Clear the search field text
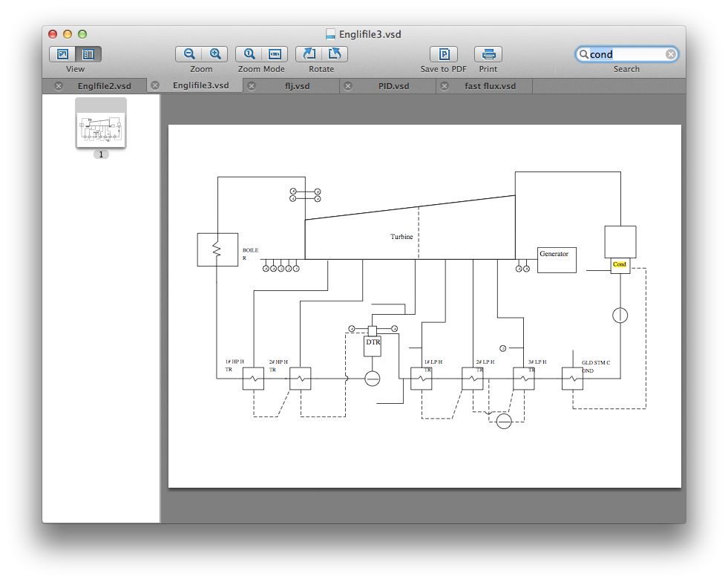Image resolution: width=728 pixels, height=582 pixels. 670,54
